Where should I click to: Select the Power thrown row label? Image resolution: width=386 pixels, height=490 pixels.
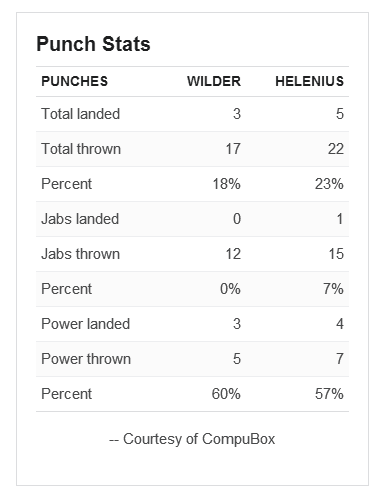[86, 359]
